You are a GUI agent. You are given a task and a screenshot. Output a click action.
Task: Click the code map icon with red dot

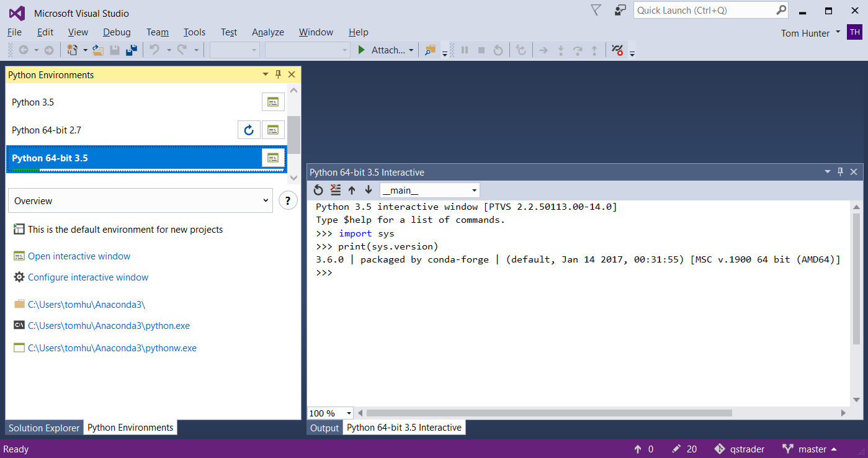(617, 50)
